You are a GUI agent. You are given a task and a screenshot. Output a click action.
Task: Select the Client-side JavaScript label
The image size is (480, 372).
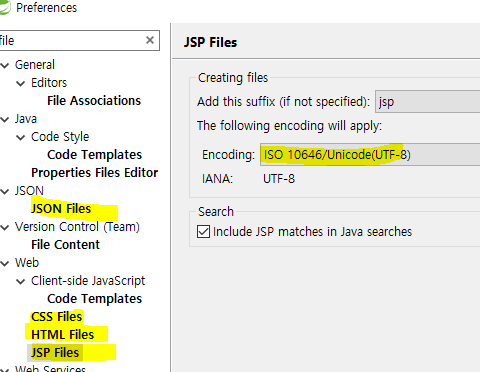click(x=88, y=281)
